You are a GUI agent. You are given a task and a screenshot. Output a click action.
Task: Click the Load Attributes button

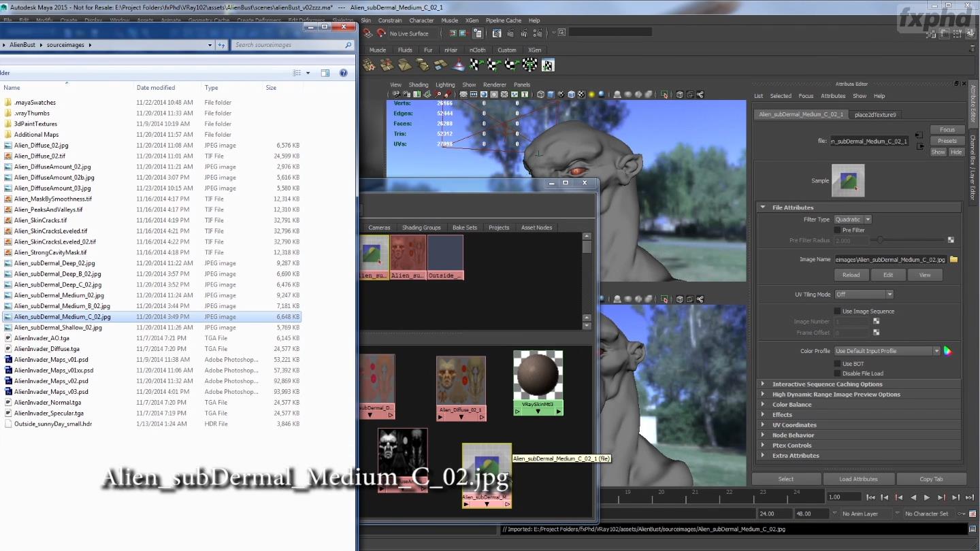(x=859, y=479)
